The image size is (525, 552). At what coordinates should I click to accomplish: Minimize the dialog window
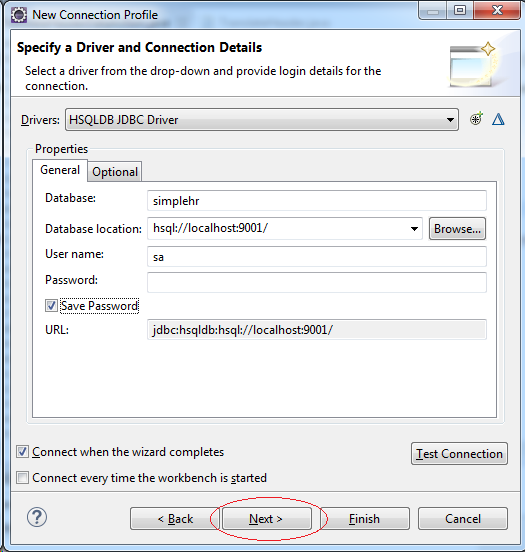coord(433,10)
